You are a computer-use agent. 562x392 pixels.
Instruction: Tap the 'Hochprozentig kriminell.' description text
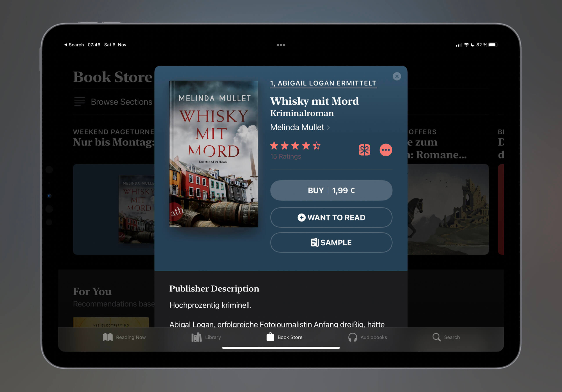point(210,305)
